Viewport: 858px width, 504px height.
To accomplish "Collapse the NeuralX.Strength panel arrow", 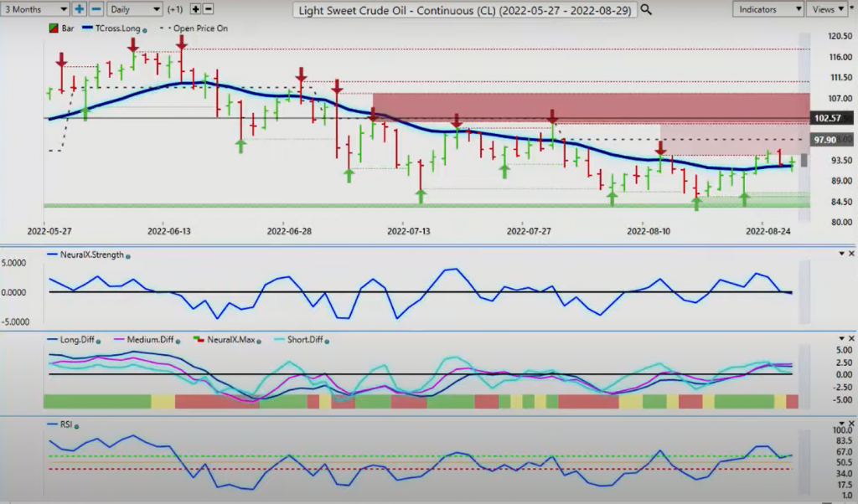I will [841, 254].
